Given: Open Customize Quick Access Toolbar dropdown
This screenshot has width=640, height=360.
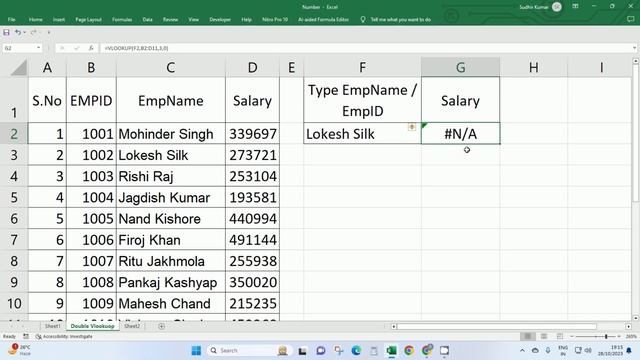Looking at the screenshot, I should [49, 32].
